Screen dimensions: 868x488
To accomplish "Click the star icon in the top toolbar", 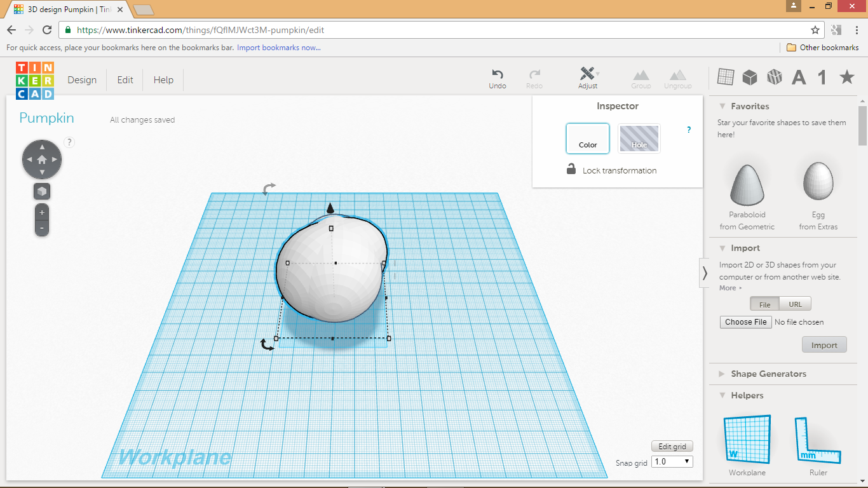I will 846,76.
